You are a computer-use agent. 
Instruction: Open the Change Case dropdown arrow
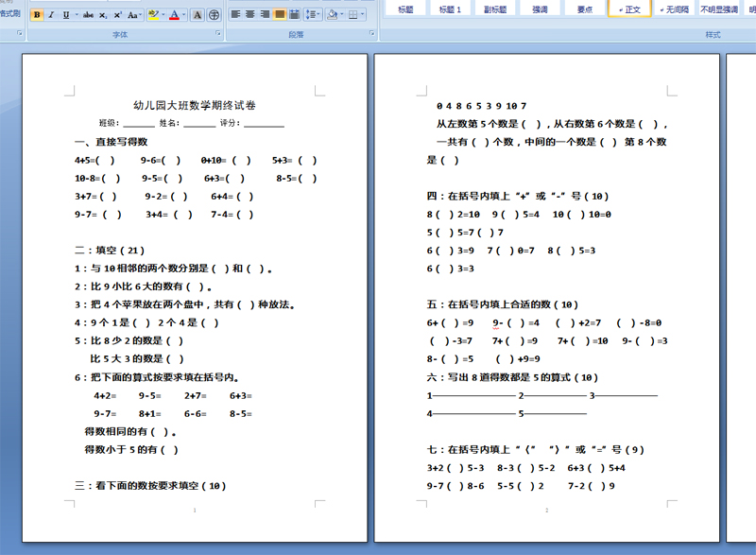point(140,15)
